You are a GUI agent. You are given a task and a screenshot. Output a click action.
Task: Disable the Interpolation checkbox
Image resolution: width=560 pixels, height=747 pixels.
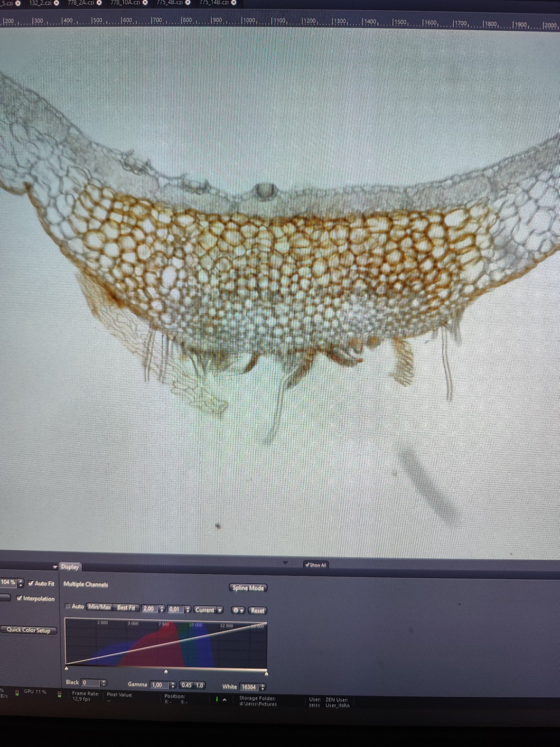20,598
